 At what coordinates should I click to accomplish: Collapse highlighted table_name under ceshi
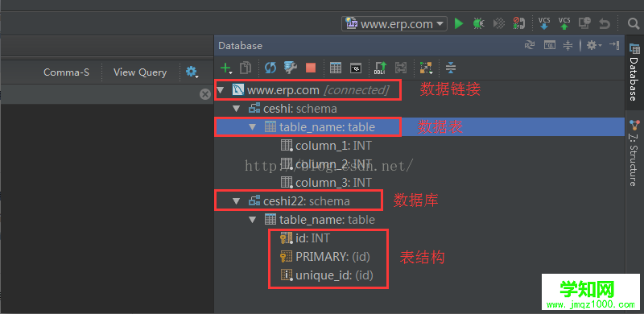click(252, 127)
